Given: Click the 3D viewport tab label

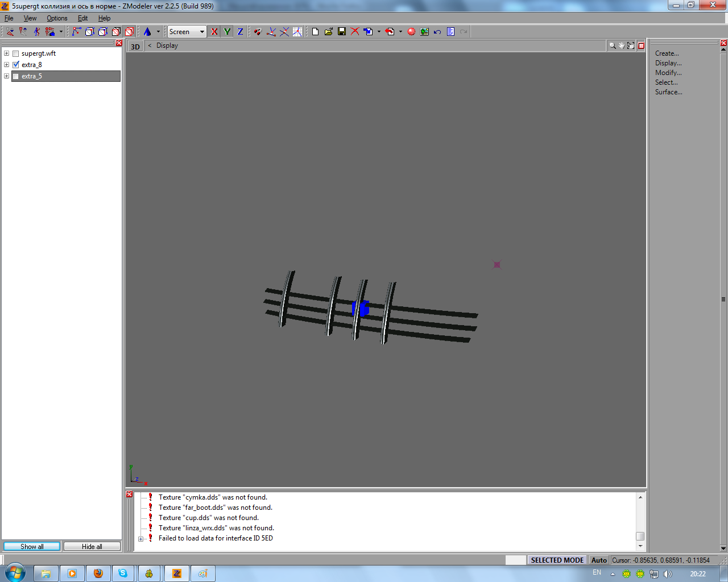Looking at the screenshot, I should click(x=135, y=47).
